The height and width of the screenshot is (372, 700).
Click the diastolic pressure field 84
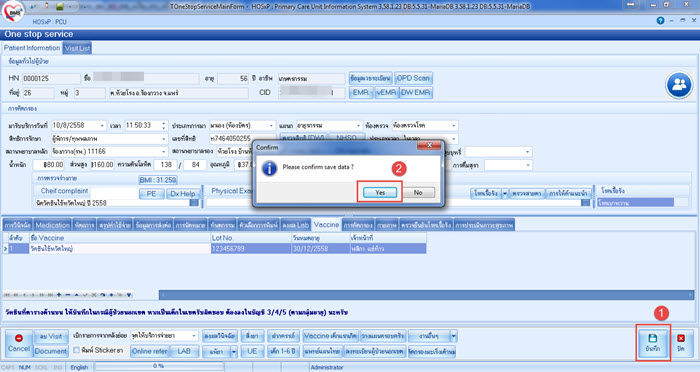195,165
